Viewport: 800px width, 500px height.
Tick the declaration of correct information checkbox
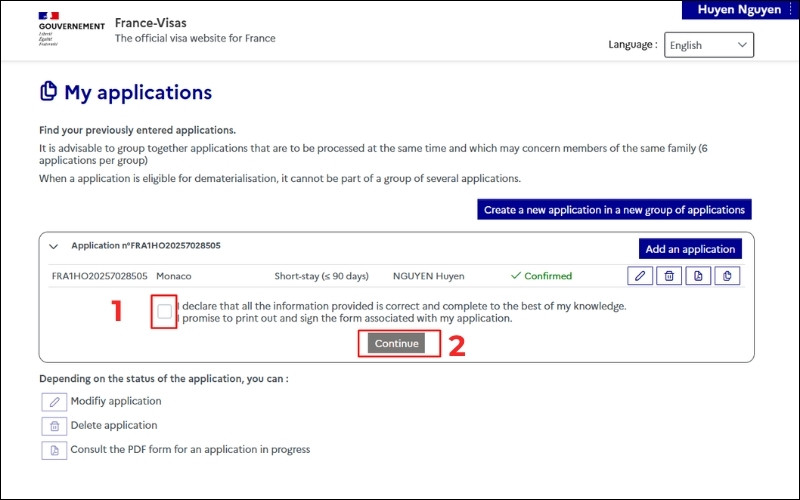[165, 312]
